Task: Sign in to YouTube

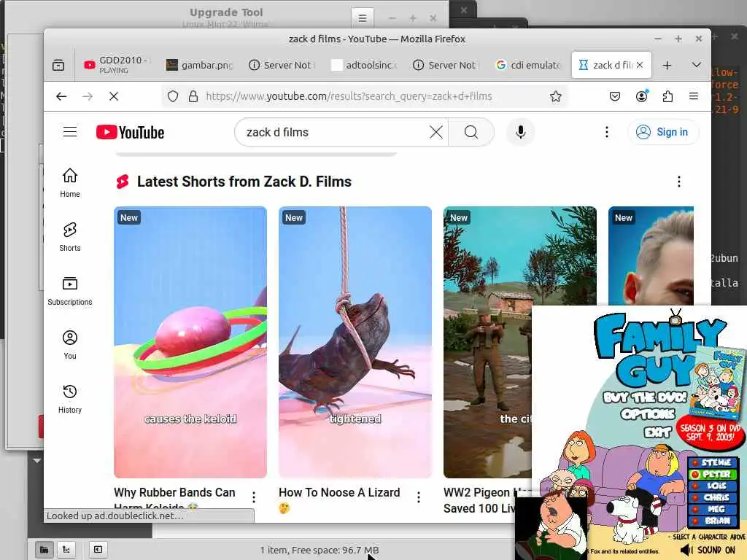Action: pos(662,132)
